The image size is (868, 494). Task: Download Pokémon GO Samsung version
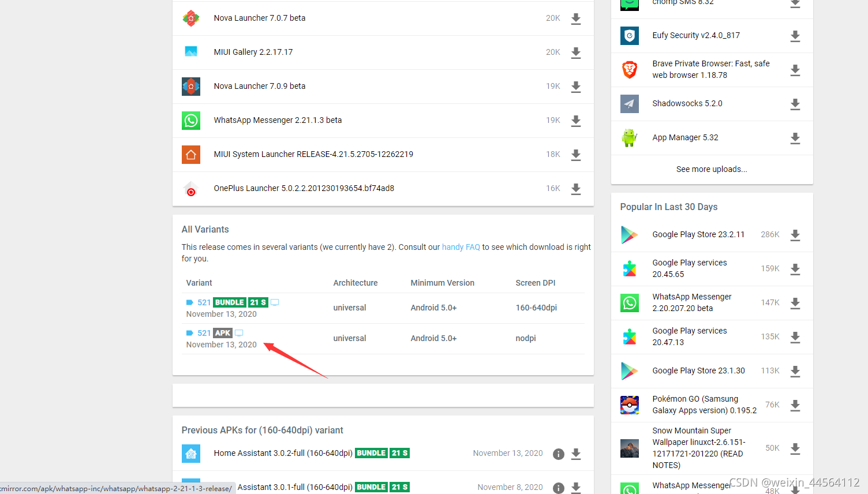point(795,406)
